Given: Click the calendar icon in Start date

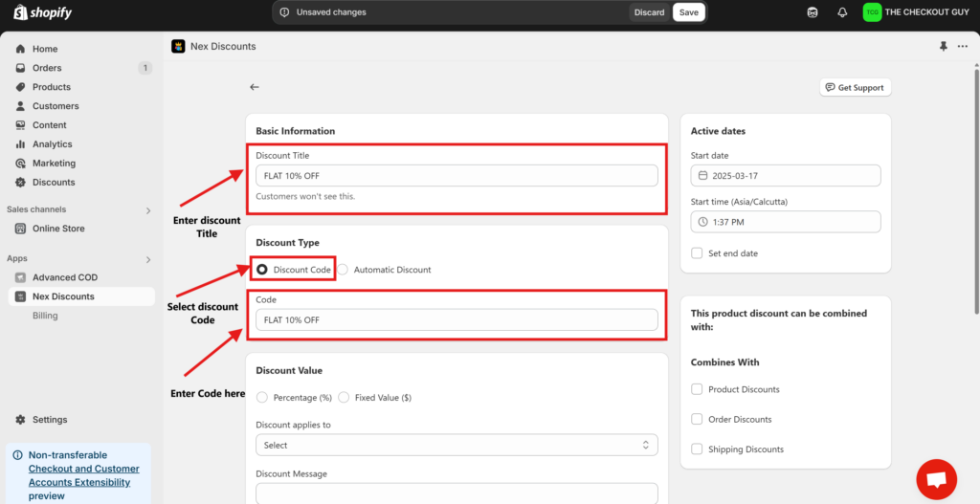Looking at the screenshot, I should click(703, 176).
